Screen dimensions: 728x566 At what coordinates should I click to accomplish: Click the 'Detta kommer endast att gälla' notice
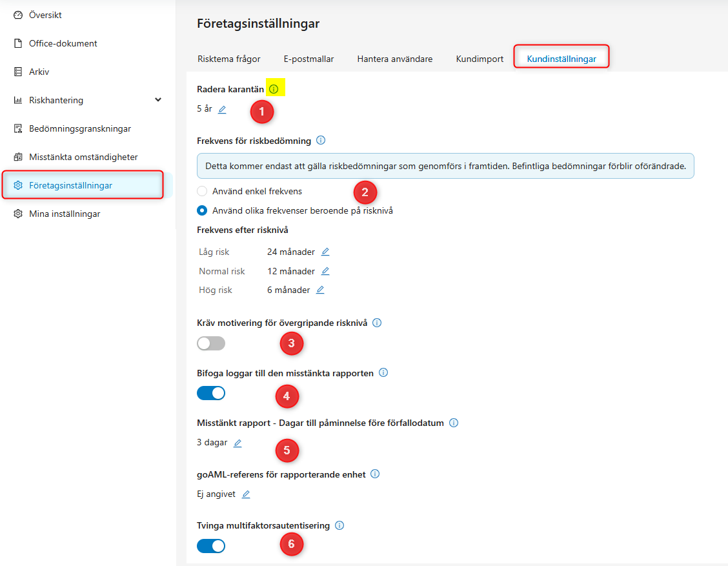tap(445, 166)
